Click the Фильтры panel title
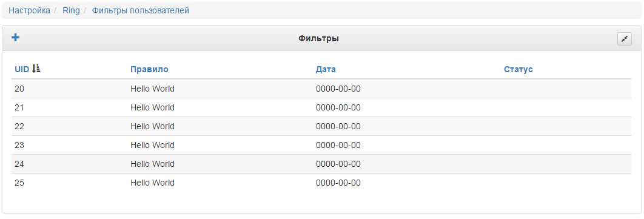 point(318,39)
